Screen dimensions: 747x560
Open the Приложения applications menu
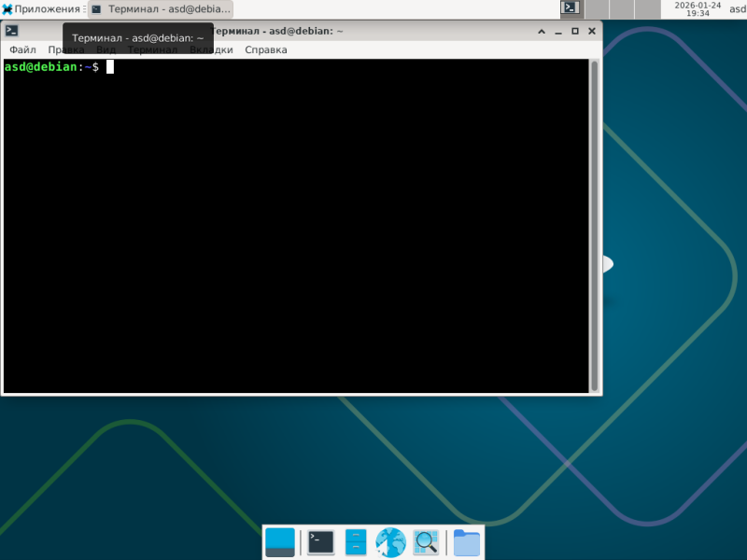click(x=41, y=9)
